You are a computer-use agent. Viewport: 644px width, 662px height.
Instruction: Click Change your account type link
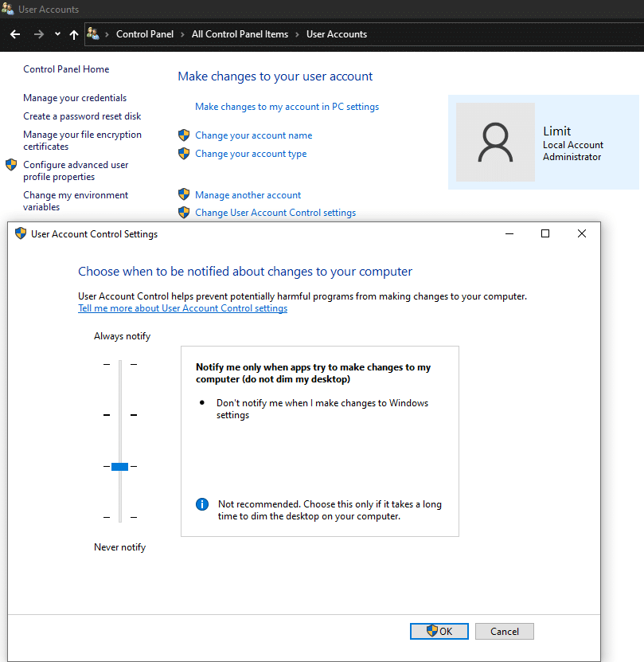[251, 154]
